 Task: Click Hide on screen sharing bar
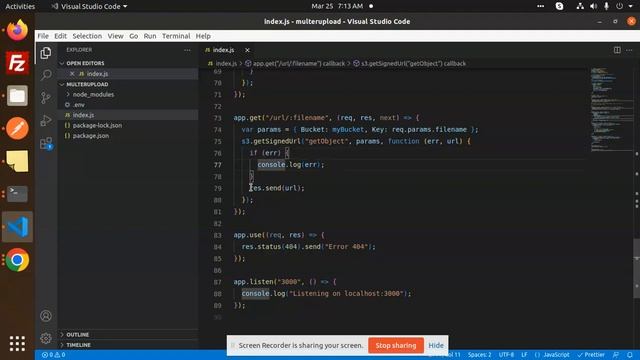click(436, 345)
